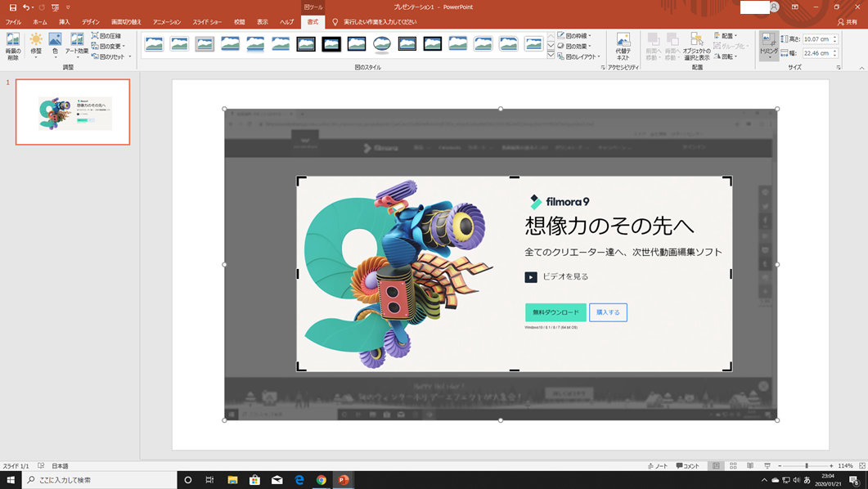Switch to the 挿入 tab
868x489 pixels.
coord(65,21)
